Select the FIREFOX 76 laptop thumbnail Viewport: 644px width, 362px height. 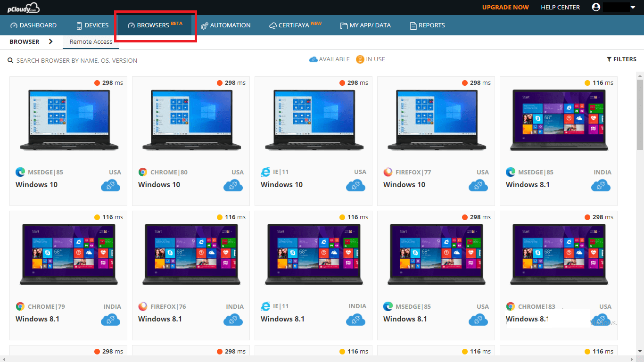(x=191, y=255)
